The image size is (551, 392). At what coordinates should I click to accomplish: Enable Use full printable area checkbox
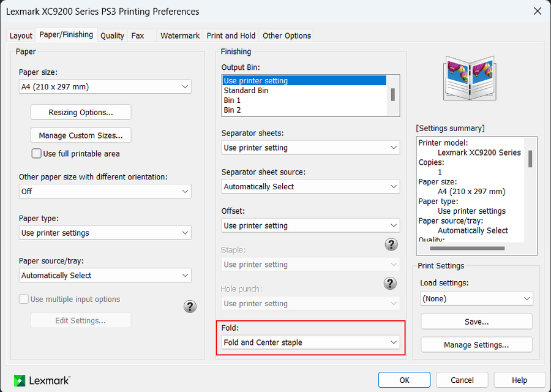37,154
